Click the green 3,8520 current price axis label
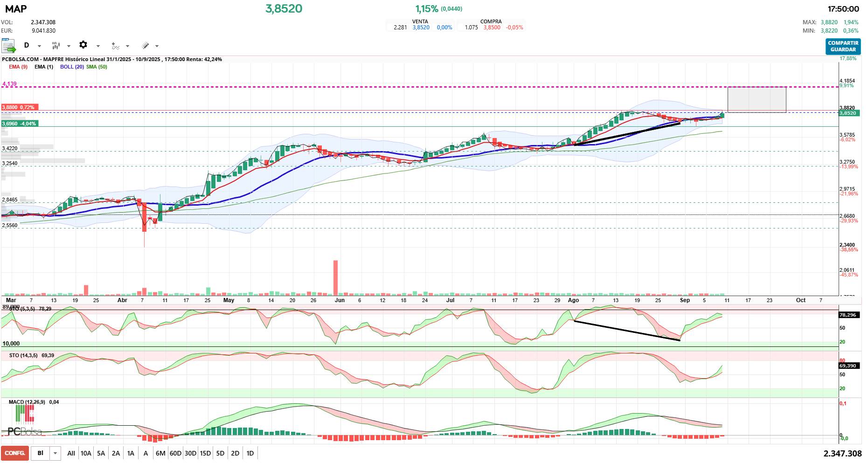 tap(849, 113)
